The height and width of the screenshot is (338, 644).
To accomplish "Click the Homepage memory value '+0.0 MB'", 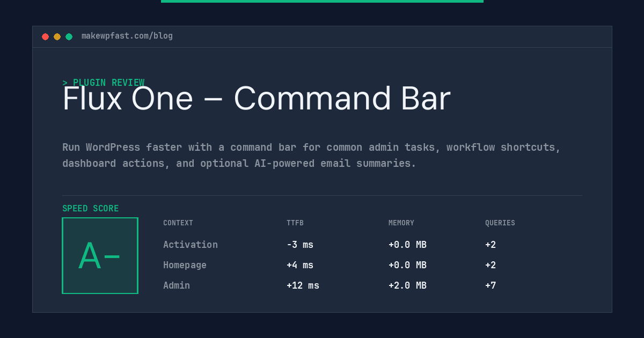I will pos(407,265).
